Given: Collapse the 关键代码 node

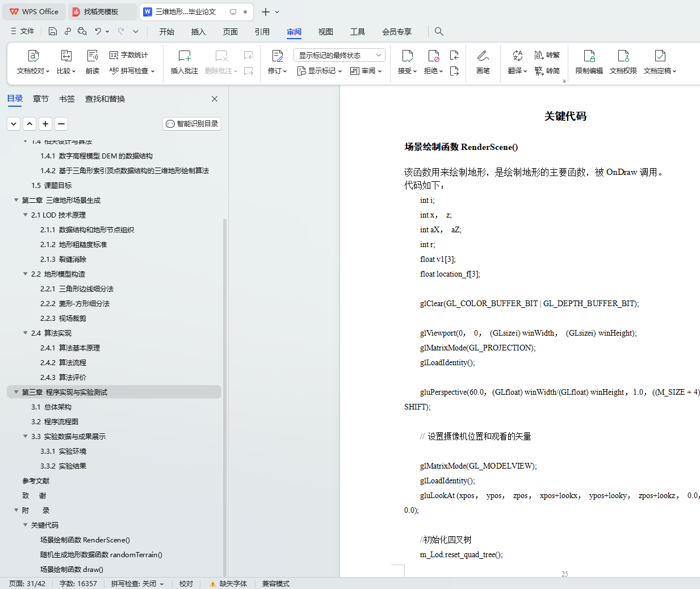Looking at the screenshot, I should [25, 525].
